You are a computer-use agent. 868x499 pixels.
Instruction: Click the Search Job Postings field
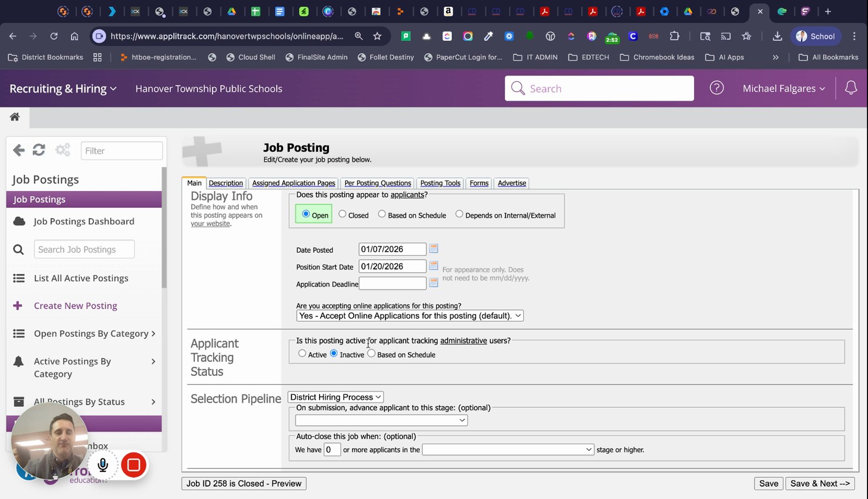tap(84, 250)
